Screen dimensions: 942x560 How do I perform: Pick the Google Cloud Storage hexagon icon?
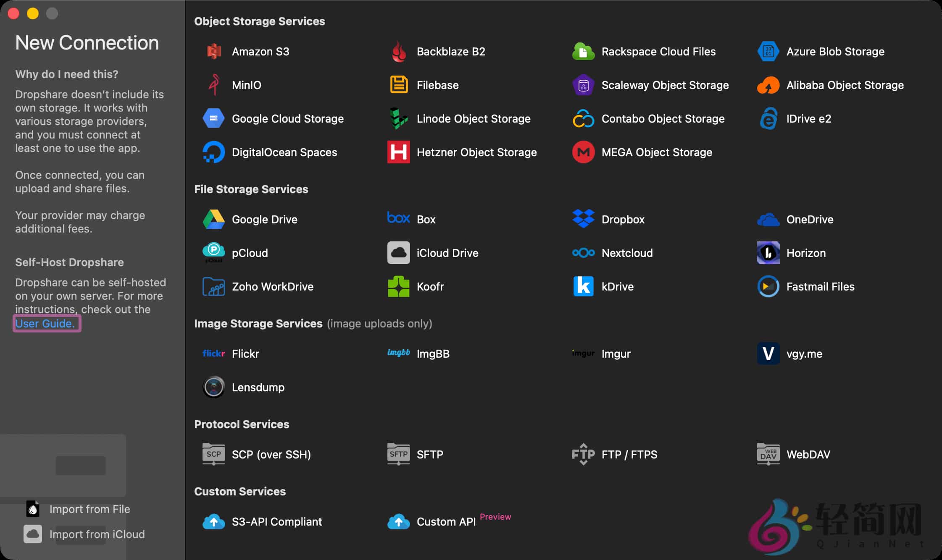214,119
